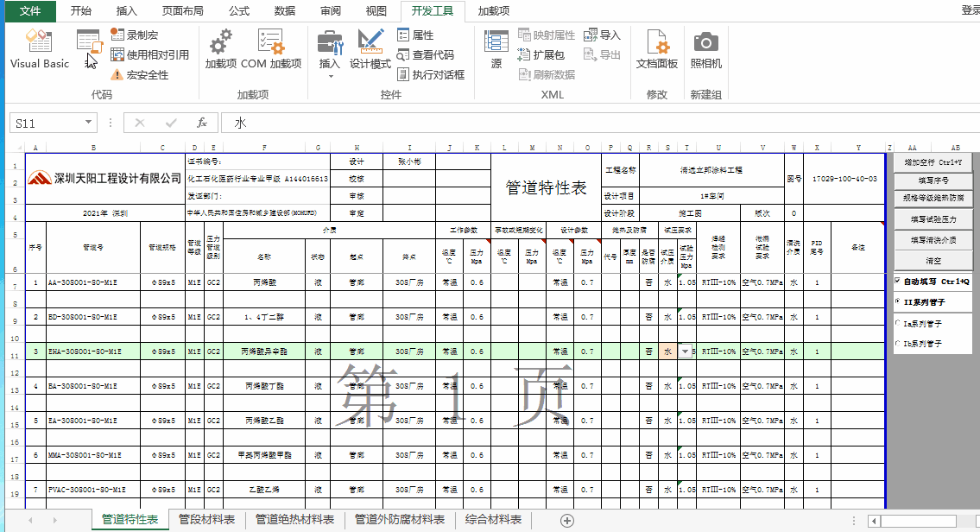This screenshot has height=532, width=980.
Task: Open the 插入 controls toolbox
Action: (329, 54)
